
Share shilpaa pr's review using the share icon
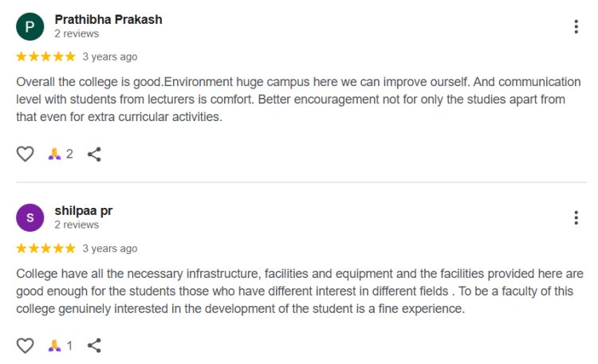tap(94, 346)
